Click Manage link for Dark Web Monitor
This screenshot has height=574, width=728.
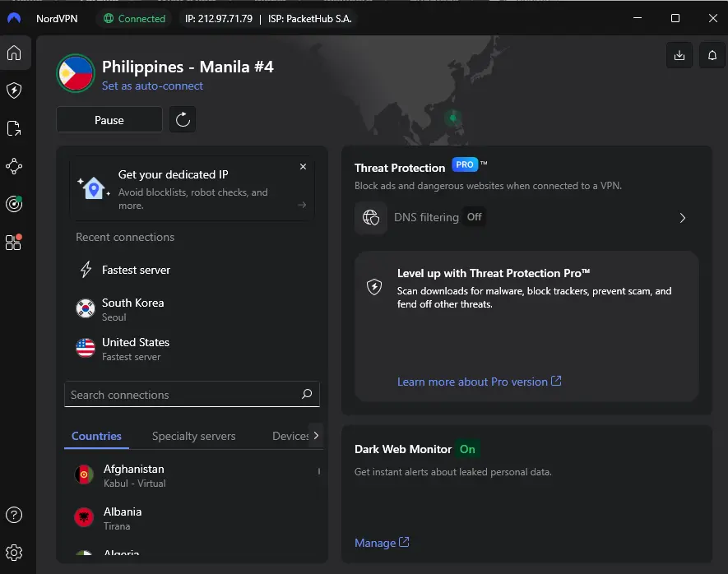382,543
